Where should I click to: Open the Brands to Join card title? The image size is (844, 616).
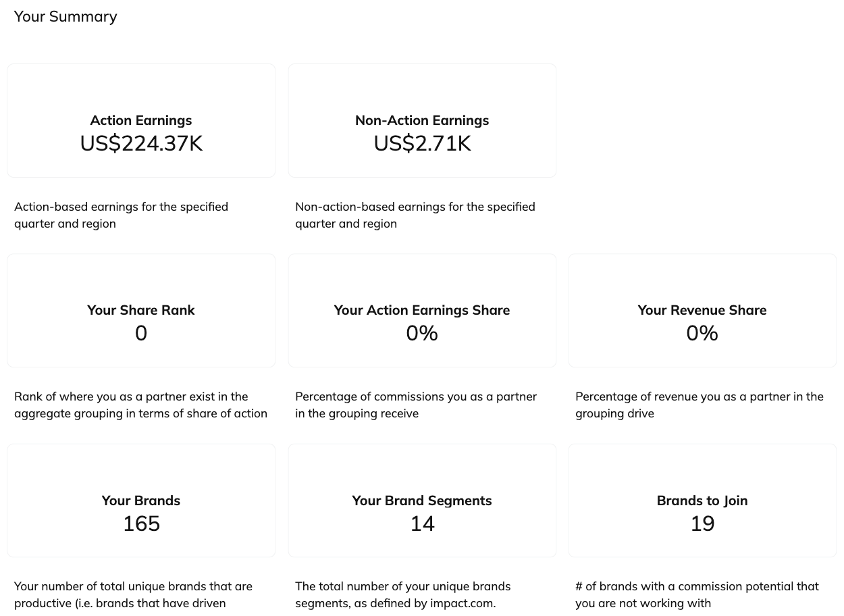pyautogui.click(x=702, y=500)
